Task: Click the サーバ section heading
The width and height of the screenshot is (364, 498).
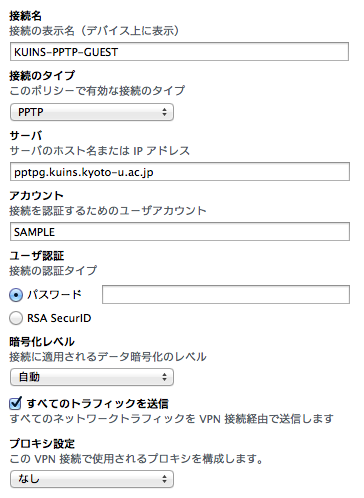Action: [x=26, y=136]
